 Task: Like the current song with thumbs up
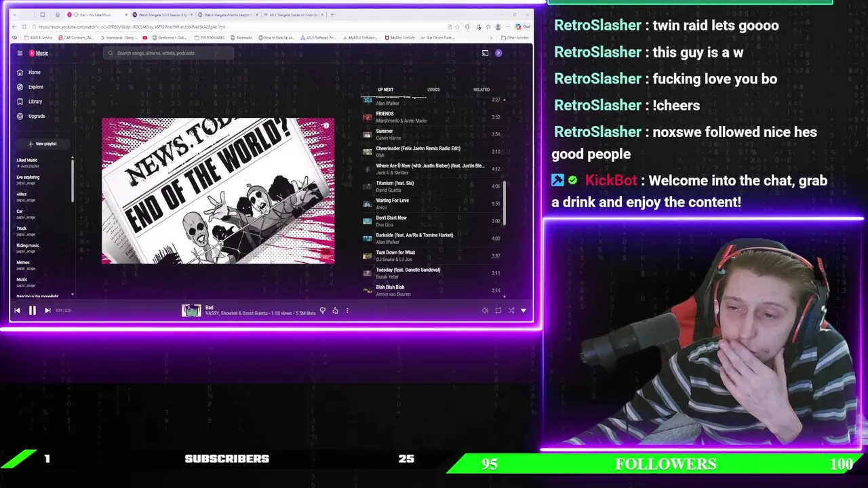[335, 310]
